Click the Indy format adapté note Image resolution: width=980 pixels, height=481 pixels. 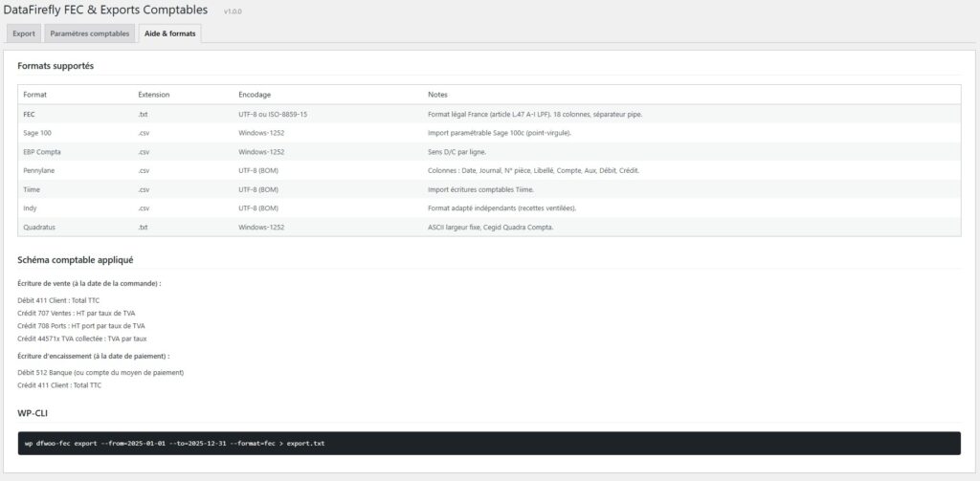coord(501,208)
